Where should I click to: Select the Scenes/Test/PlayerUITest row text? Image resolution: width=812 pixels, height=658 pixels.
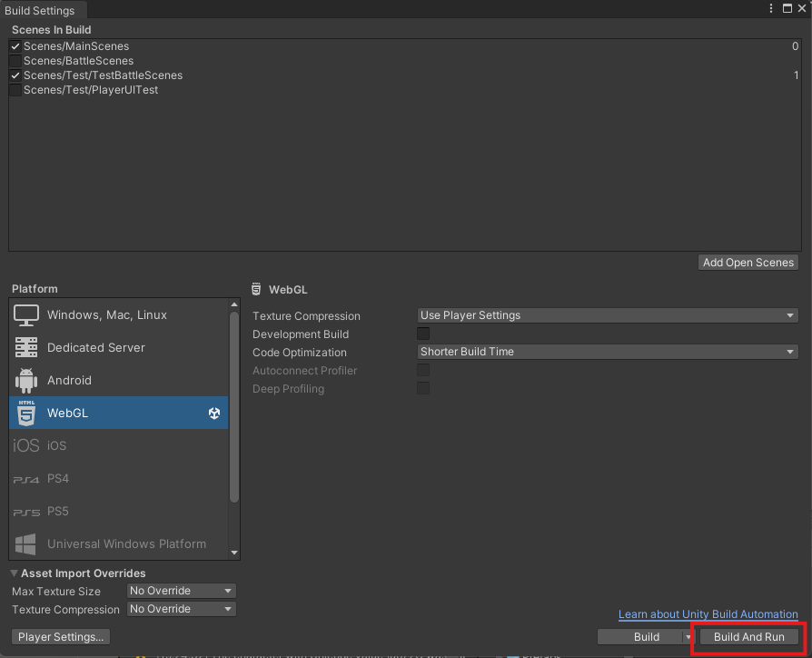click(x=91, y=90)
